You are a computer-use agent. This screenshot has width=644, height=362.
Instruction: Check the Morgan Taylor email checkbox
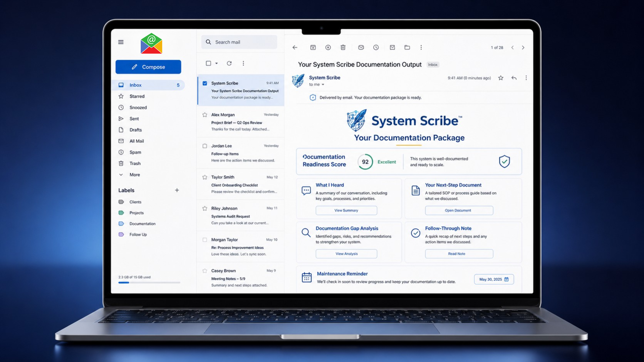tap(205, 240)
